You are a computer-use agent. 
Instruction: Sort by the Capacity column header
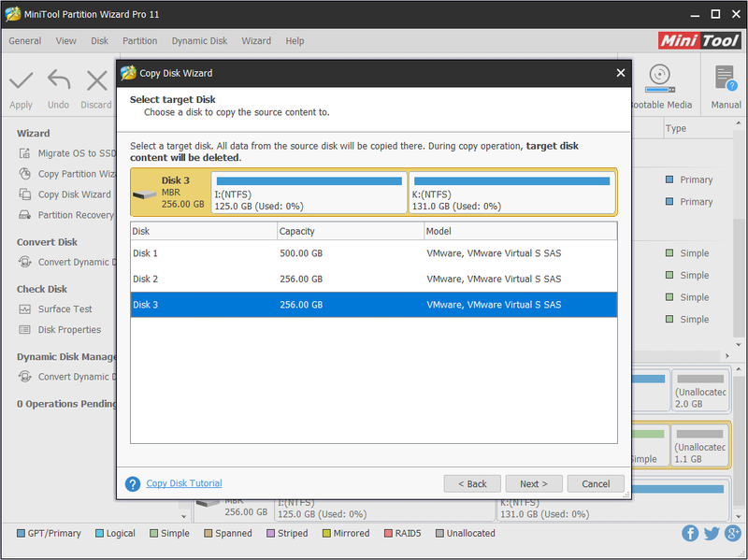350,231
